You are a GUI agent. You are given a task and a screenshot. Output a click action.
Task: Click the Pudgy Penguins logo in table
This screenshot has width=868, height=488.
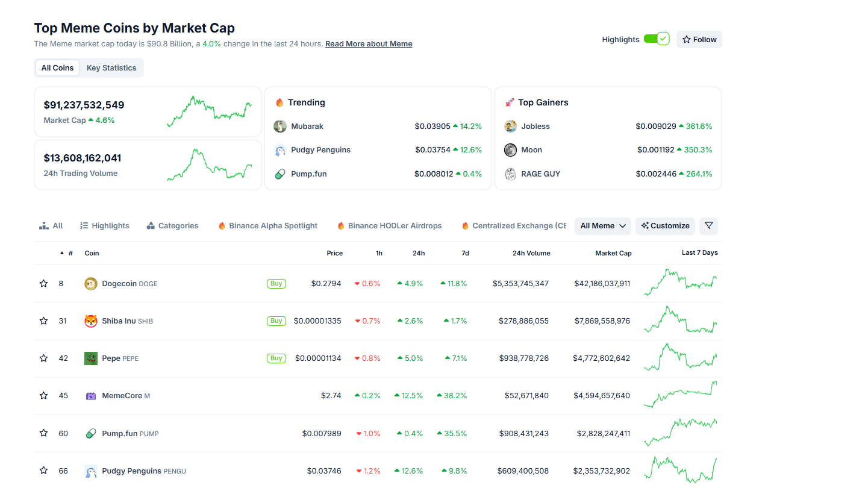tap(91, 471)
